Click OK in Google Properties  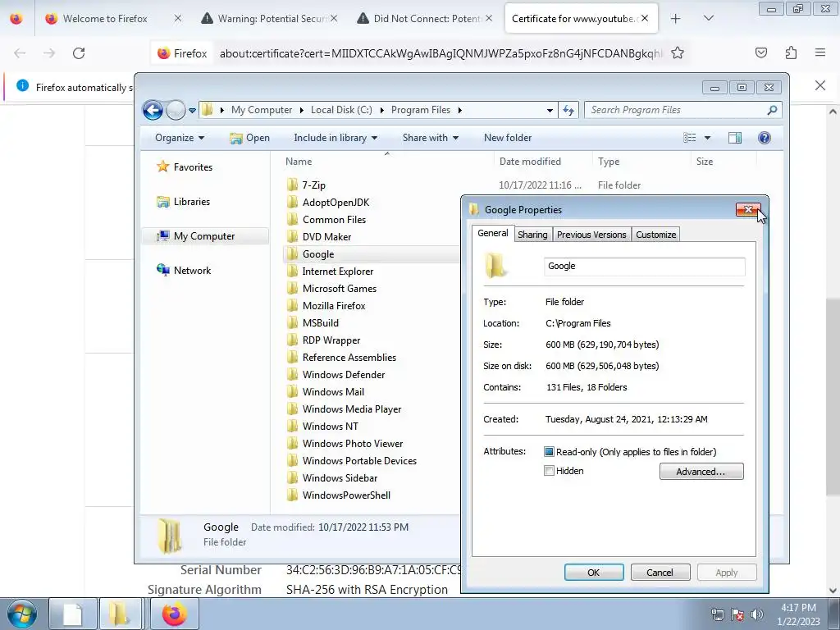[x=594, y=572]
